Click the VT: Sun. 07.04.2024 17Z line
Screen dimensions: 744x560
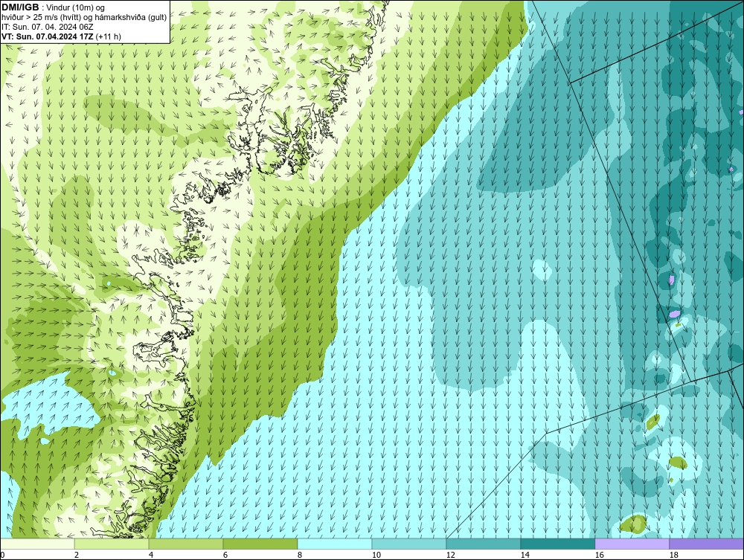[48, 36]
